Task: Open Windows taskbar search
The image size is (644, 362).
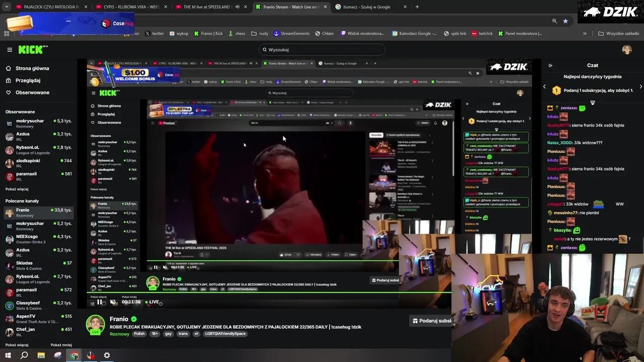Action: [24, 355]
